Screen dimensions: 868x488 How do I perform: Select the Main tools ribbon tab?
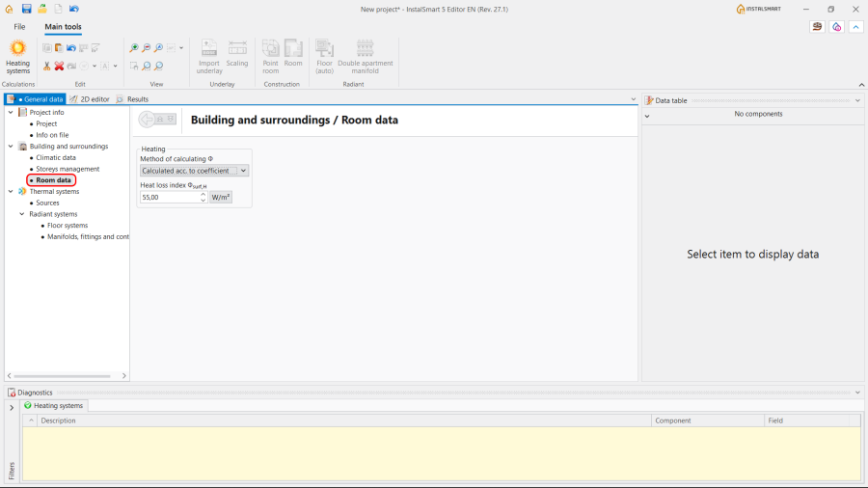pyautogui.click(x=63, y=27)
